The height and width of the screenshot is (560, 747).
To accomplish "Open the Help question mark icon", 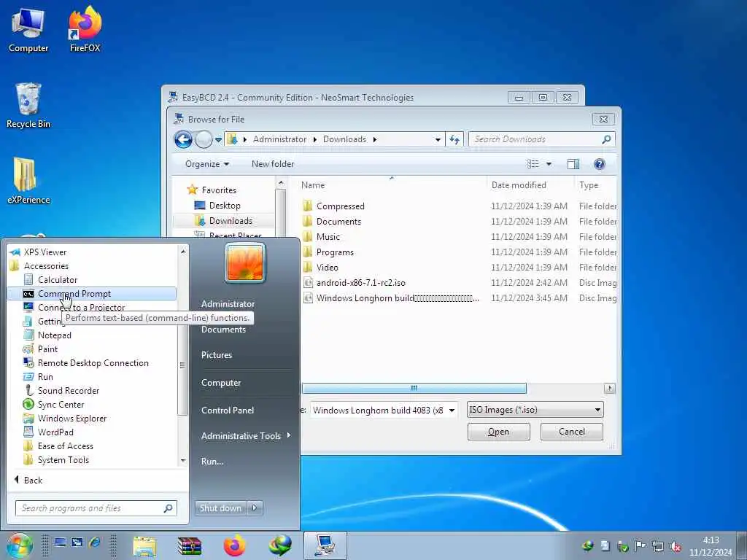I will pyautogui.click(x=600, y=164).
